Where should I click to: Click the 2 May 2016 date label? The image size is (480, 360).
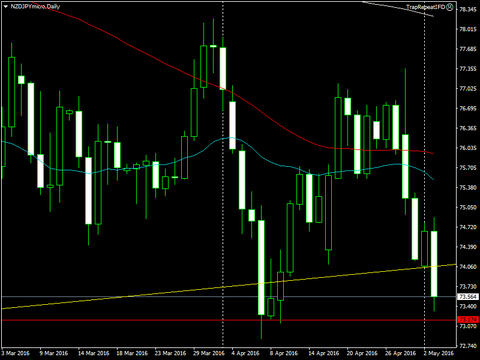tap(439, 353)
